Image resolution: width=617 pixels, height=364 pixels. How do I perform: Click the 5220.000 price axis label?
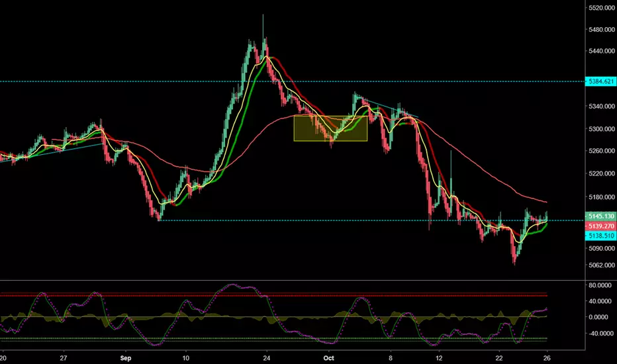point(602,173)
